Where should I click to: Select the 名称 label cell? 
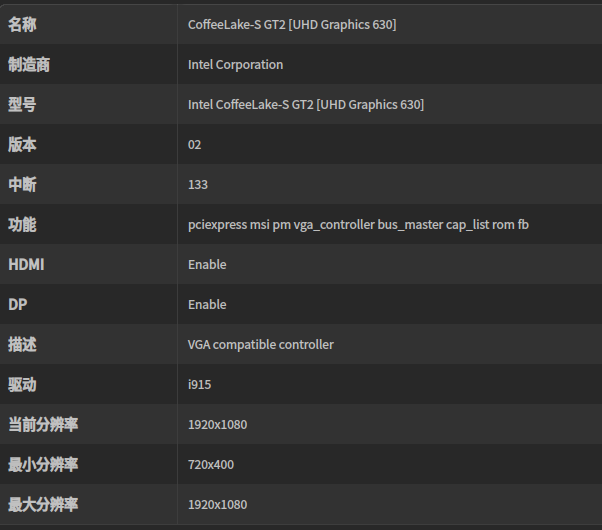coord(22,25)
